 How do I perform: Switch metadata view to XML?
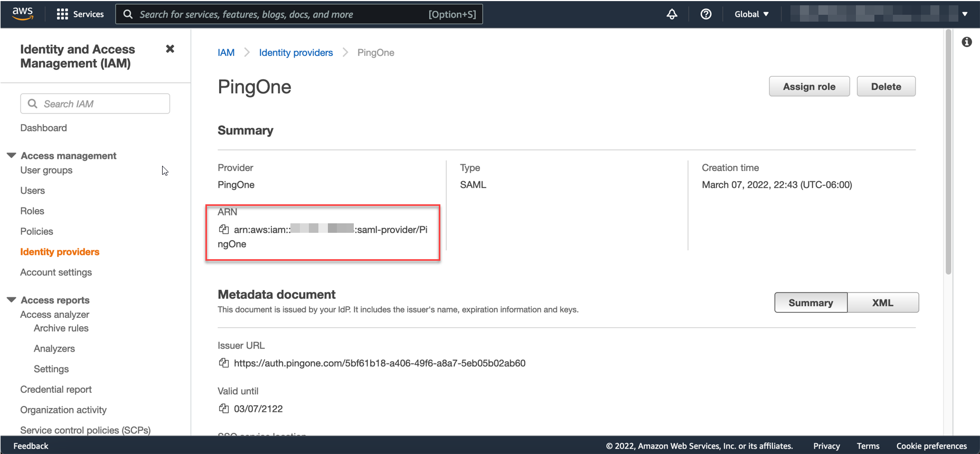[x=883, y=302]
